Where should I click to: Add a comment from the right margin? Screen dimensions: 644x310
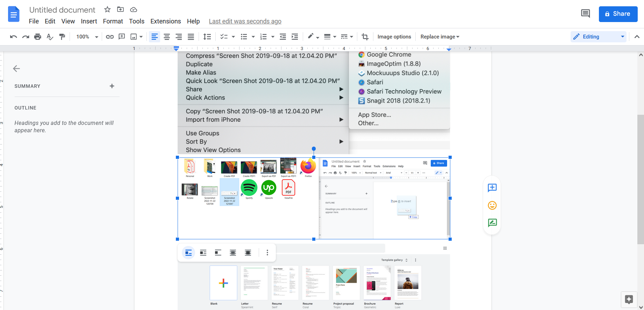pos(492,188)
